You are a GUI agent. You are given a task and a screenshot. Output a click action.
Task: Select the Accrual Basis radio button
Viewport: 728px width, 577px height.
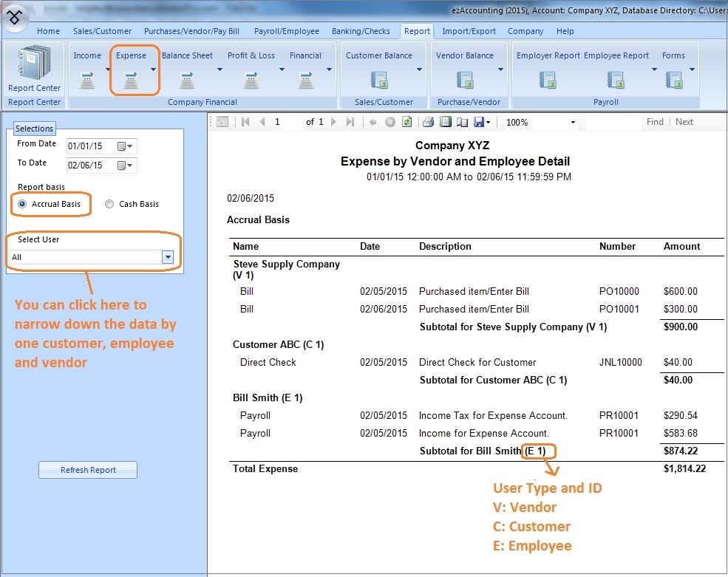(x=23, y=204)
